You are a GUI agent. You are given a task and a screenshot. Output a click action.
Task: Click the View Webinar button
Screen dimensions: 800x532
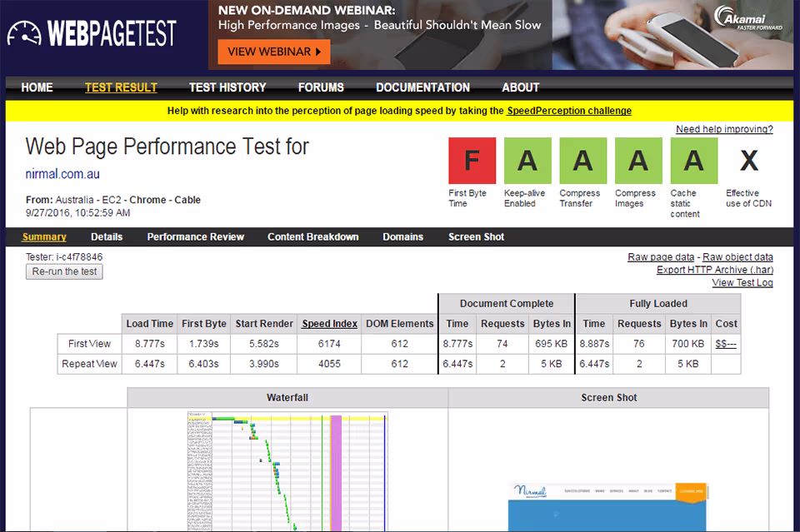274,52
